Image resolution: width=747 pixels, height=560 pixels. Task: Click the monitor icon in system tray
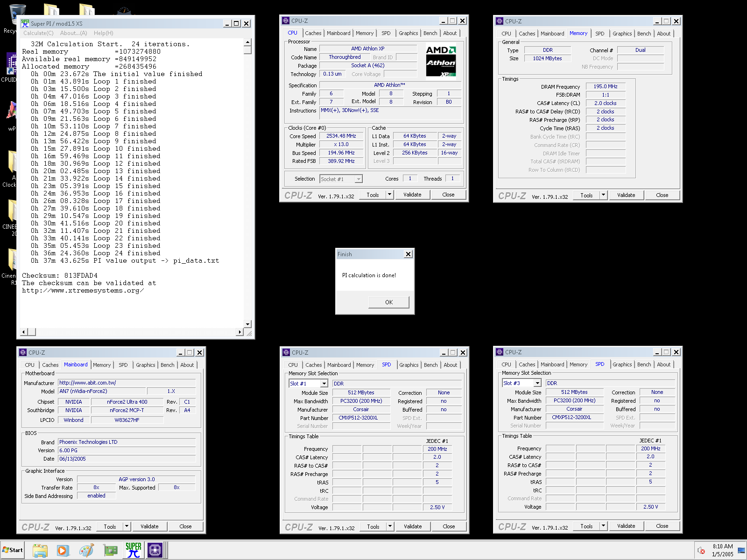(741, 550)
